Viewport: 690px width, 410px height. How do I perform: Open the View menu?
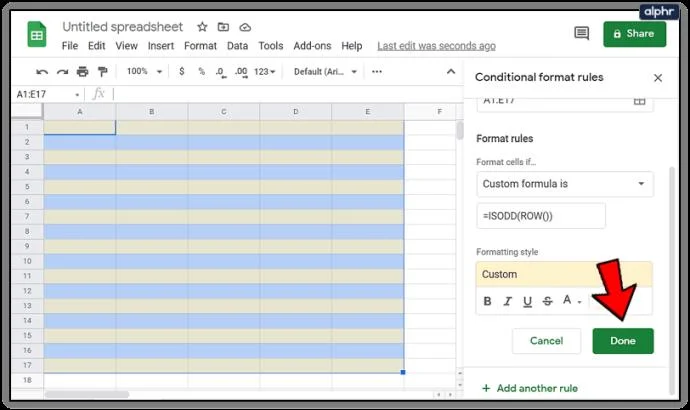coord(126,46)
